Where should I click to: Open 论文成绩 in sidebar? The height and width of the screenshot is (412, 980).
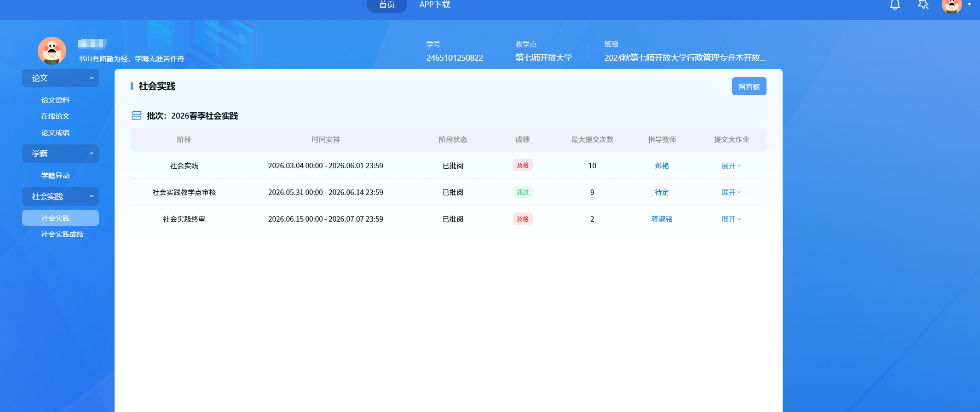click(55, 132)
